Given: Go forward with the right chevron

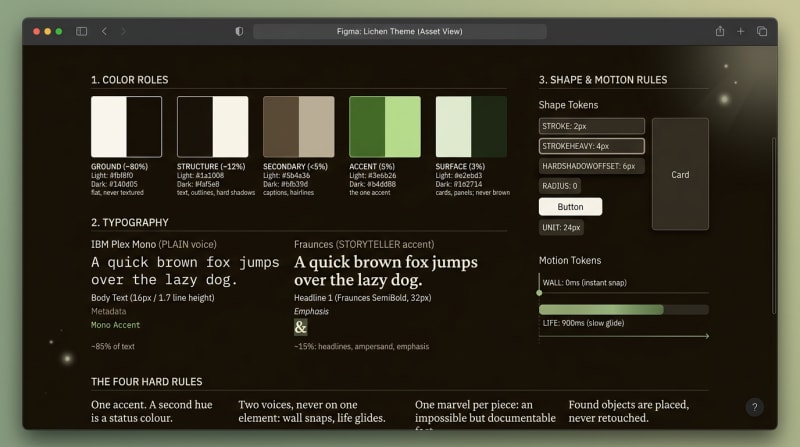Looking at the screenshot, I should click(123, 32).
